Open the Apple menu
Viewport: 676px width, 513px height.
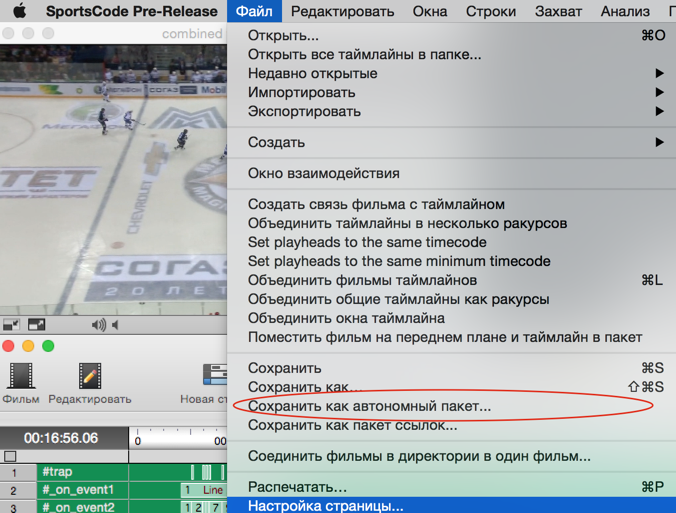tap(19, 11)
